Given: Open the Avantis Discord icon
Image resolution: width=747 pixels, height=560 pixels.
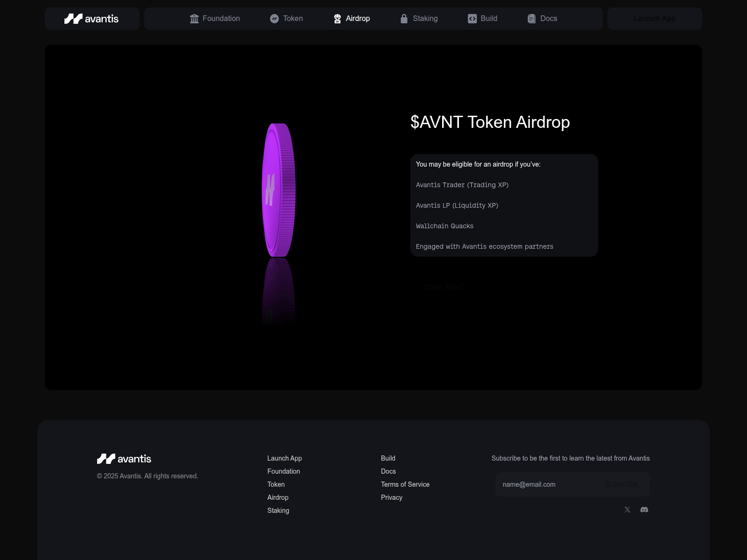Looking at the screenshot, I should tap(644, 510).
